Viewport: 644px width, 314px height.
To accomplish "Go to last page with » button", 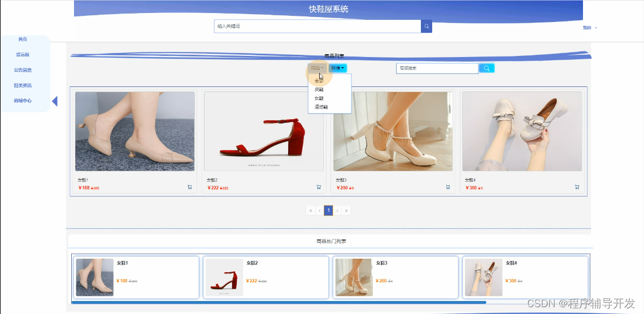I will (346, 211).
